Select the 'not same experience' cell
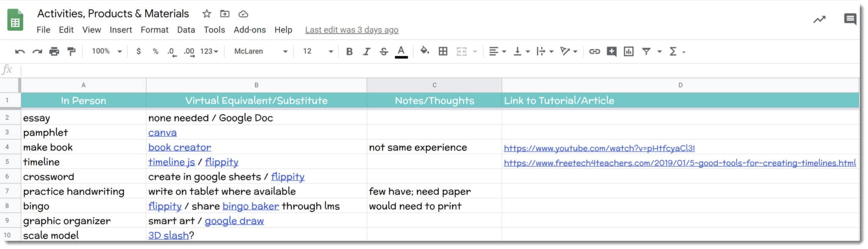This screenshot has width=868, height=249. click(434, 147)
